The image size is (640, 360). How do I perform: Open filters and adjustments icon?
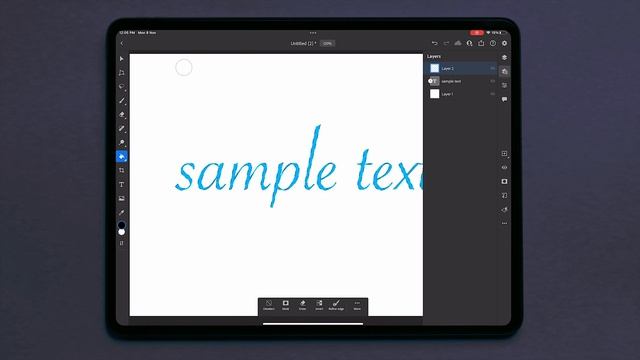coord(504,209)
